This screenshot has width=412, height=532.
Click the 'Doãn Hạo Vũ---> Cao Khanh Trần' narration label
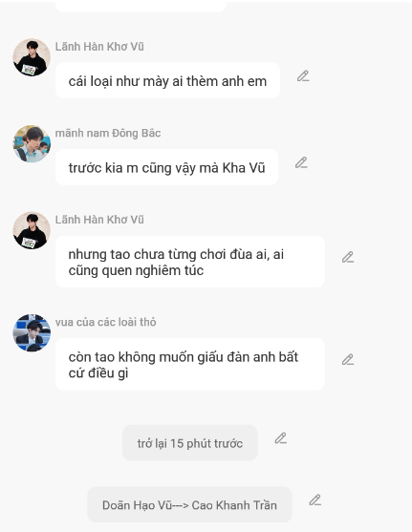pos(189,504)
